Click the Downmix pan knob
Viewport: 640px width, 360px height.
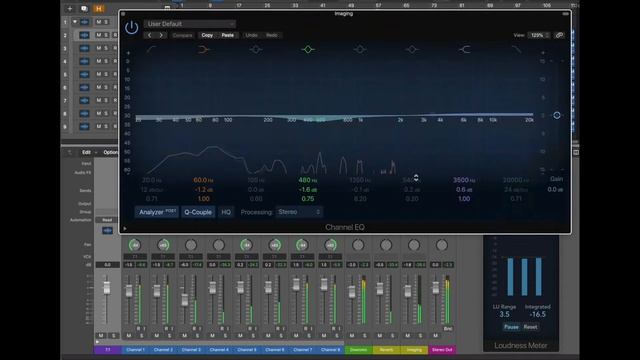click(358, 245)
